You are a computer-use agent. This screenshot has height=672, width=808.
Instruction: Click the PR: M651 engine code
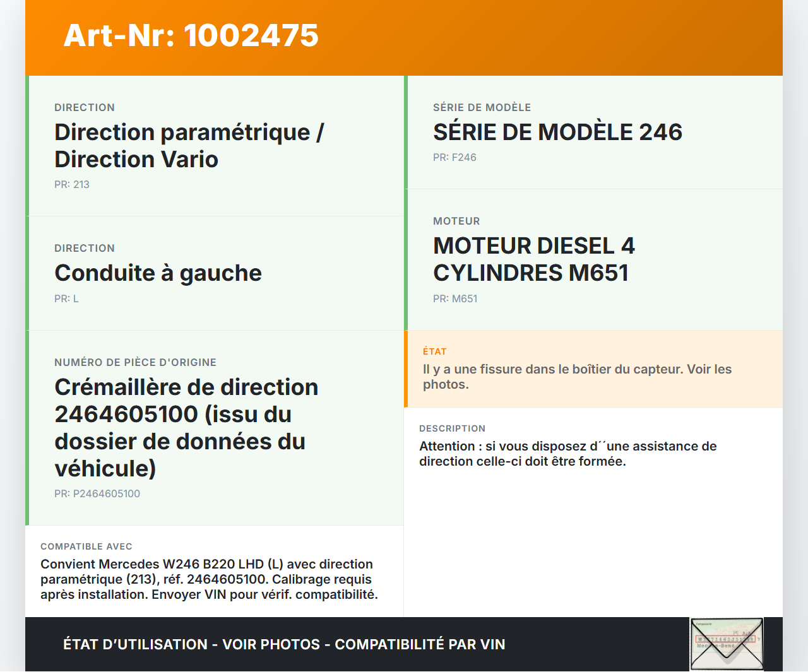[x=455, y=298]
